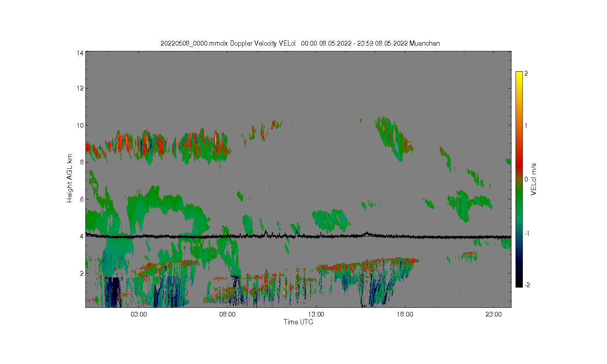Click the height axis label '10'
Viewport: 607px width, 364px height.
pos(80,125)
